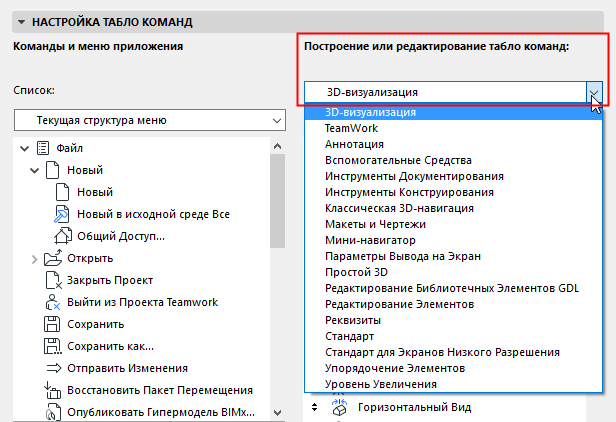Choose Инструменты Документирования in the list
This screenshot has width=616, height=422.
(414, 176)
